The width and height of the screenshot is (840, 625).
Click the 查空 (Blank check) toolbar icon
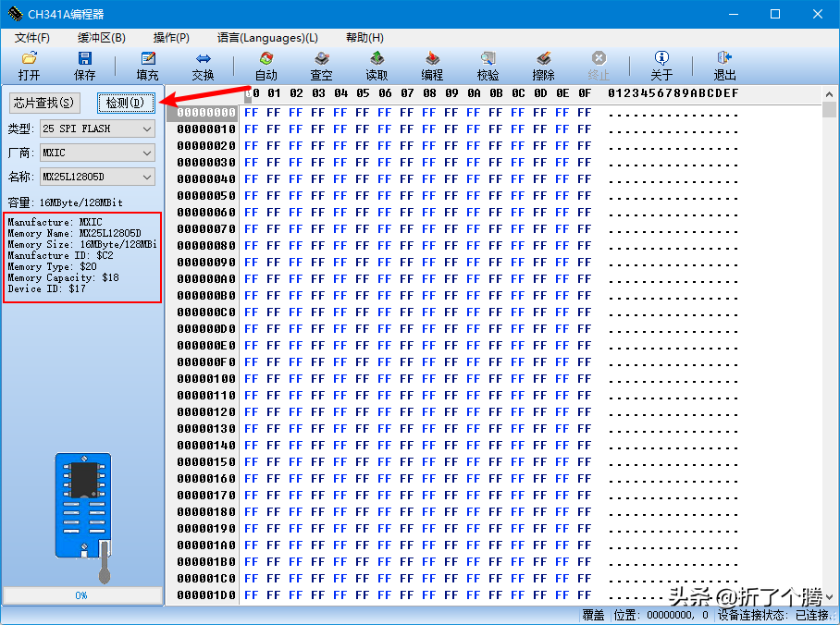(x=321, y=58)
